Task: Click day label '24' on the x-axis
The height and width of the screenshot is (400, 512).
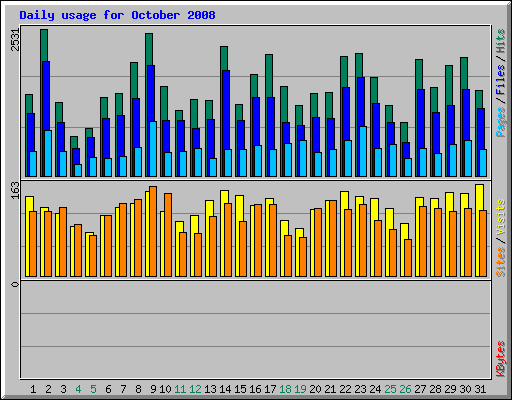Action: [x=375, y=389]
